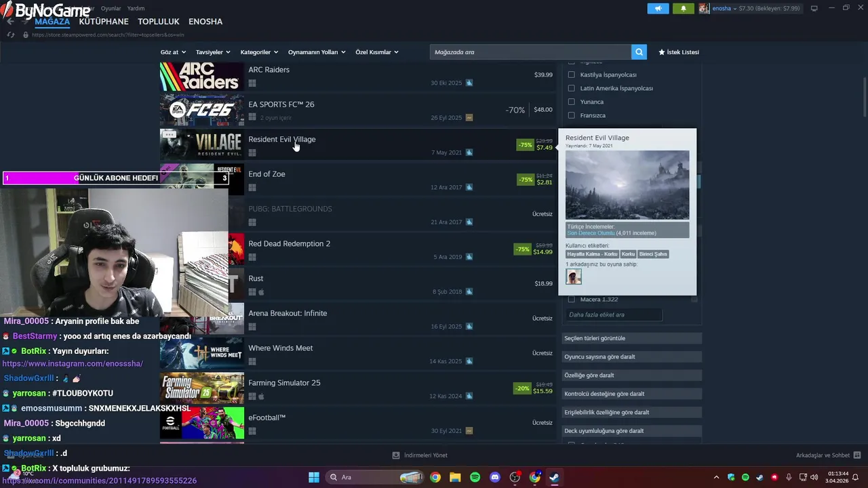Check the Kastilya İspanyolcası language box
The height and width of the screenshot is (488, 868).
pyautogui.click(x=571, y=75)
